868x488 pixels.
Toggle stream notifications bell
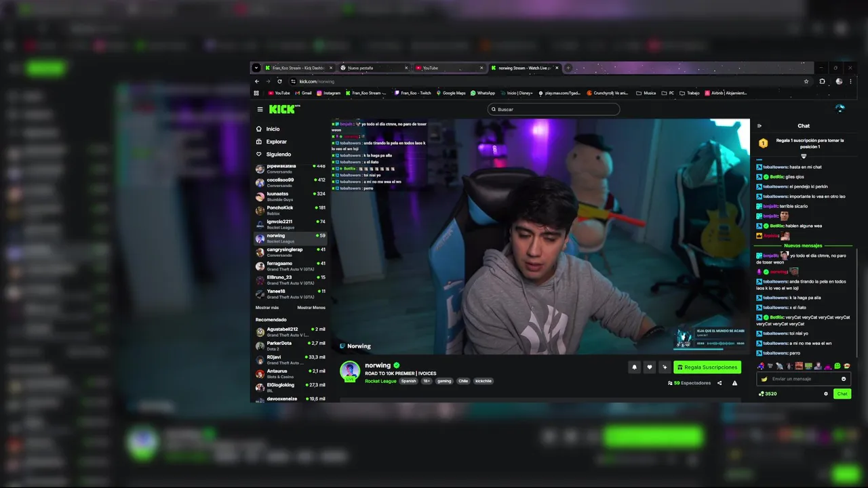pos(635,367)
